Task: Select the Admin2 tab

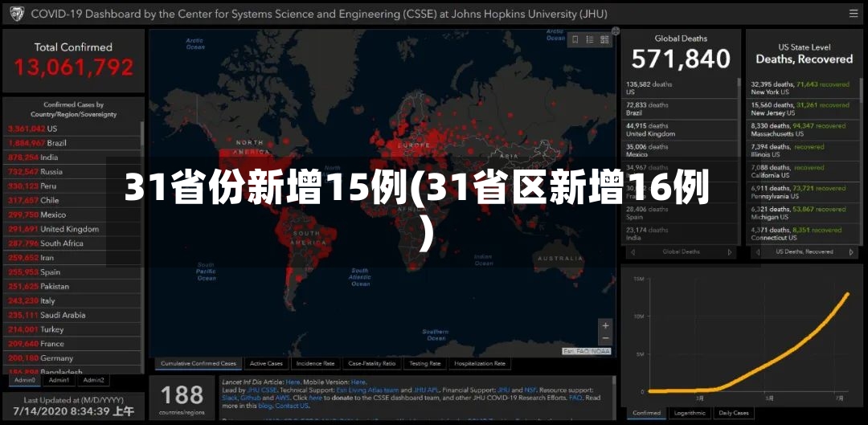Action: point(93,380)
